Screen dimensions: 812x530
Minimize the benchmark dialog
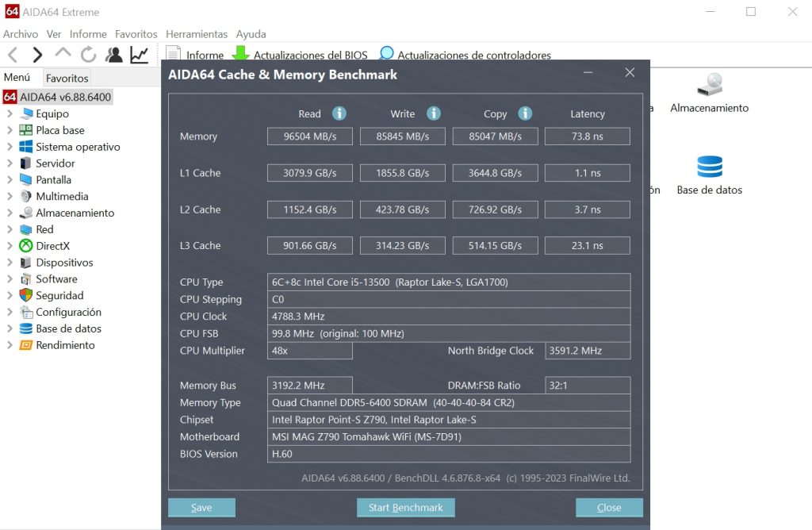pos(588,72)
